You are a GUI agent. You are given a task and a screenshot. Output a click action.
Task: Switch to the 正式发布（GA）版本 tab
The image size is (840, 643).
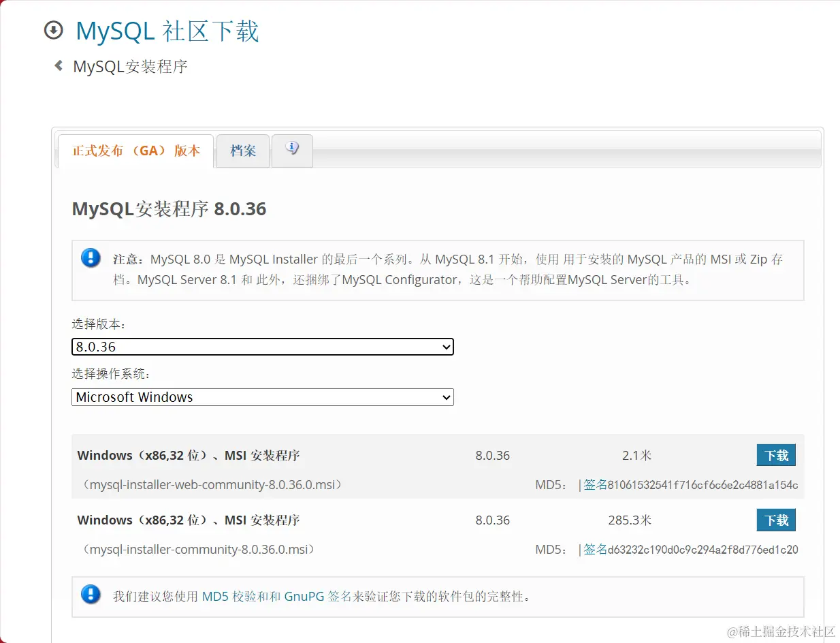click(136, 151)
